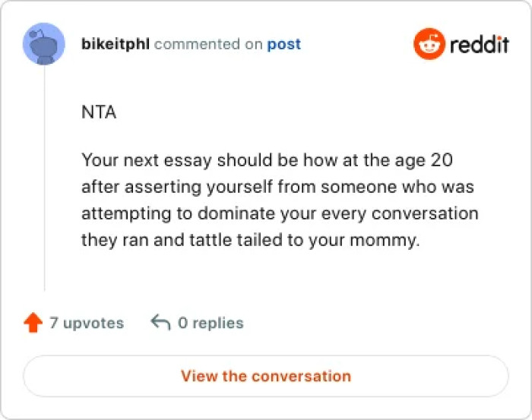This screenshot has height=420, width=532.
Task: Click the line "attempting to dominate your every conversation"
Action: (x=280, y=213)
